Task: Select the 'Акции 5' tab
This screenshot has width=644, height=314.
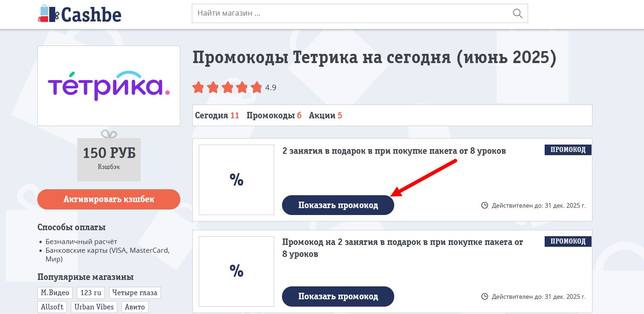Action: coord(326,116)
